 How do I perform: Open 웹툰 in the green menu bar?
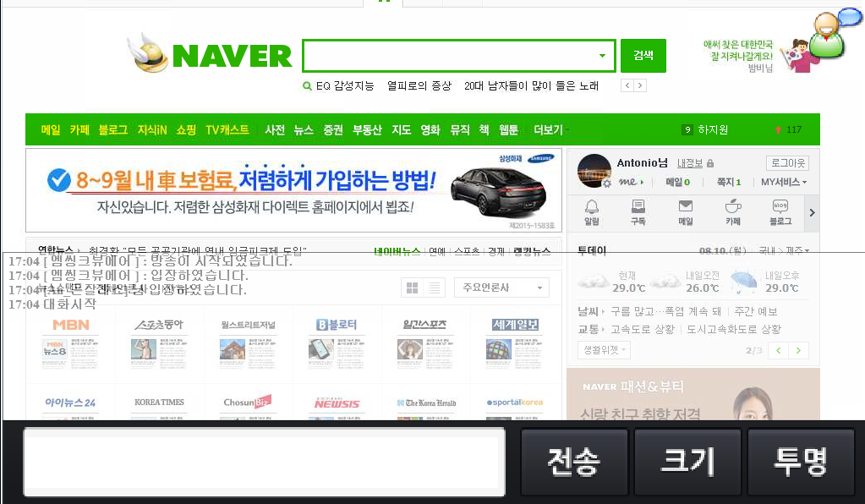click(509, 130)
